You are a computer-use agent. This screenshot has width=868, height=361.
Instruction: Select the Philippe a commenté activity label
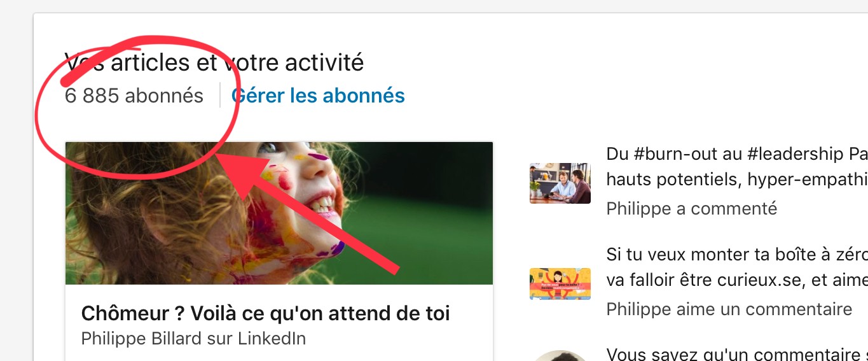pos(692,208)
